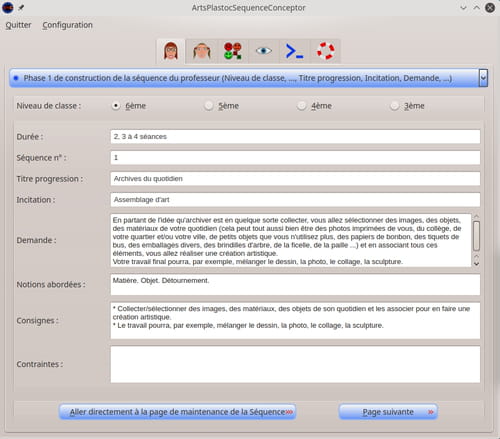Focus the Incitation field

click(x=295, y=200)
